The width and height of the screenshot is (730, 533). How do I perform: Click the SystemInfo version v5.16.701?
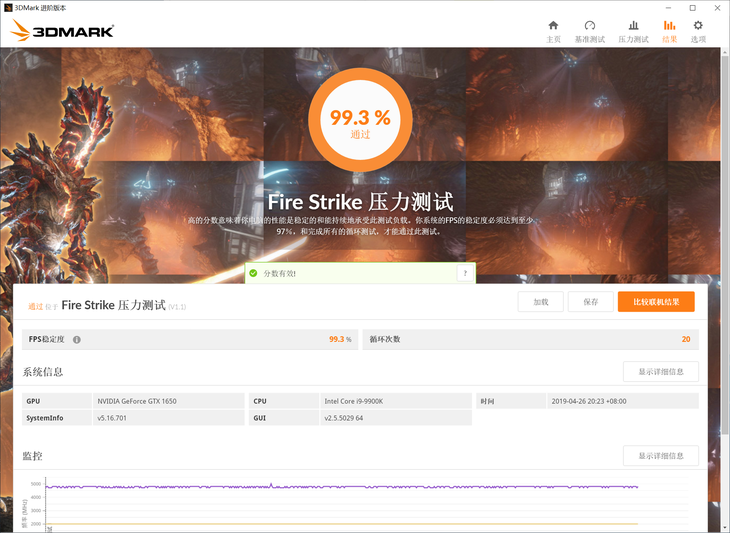click(112, 418)
